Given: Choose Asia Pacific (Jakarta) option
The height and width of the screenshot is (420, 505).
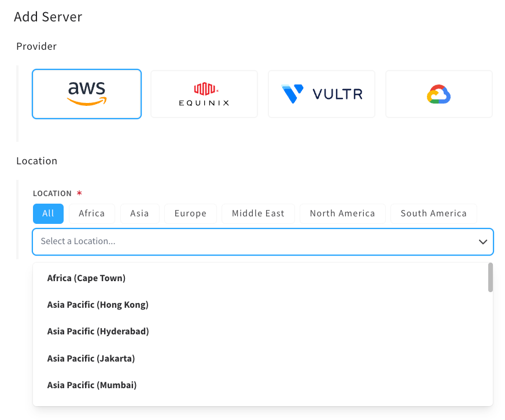Looking at the screenshot, I should pyautogui.click(x=263, y=359).
